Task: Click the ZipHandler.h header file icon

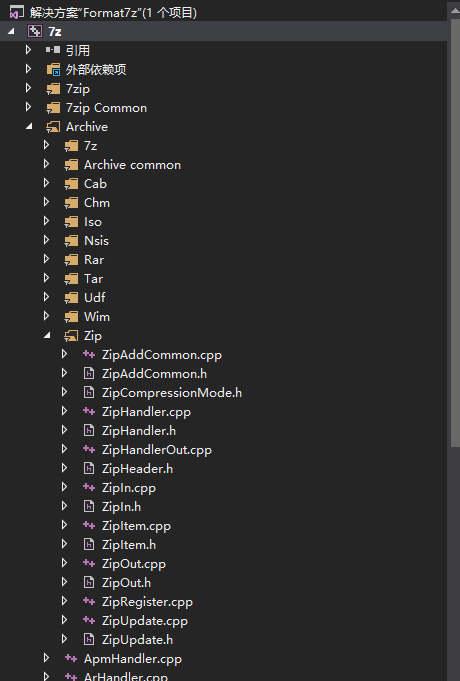Action: click(89, 431)
